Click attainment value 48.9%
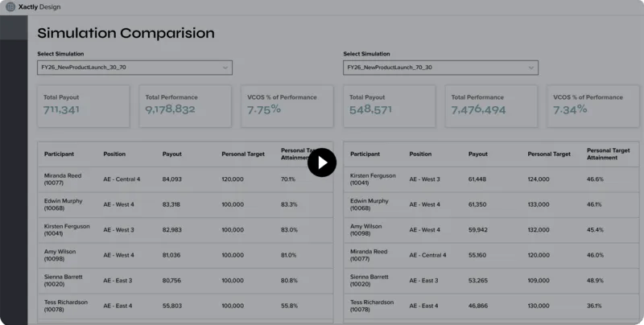The height and width of the screenshot is (325, 644). 595,281
